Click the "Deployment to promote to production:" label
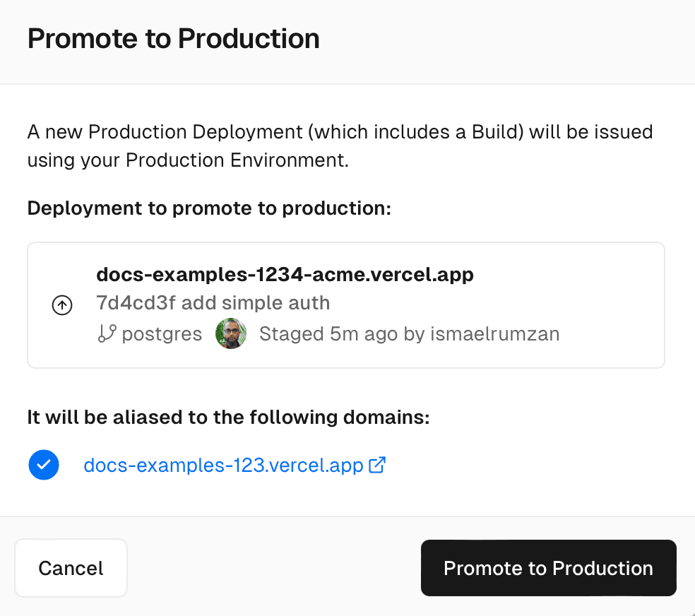The height and width of the screenshot is (616, 695). [209, 208]
